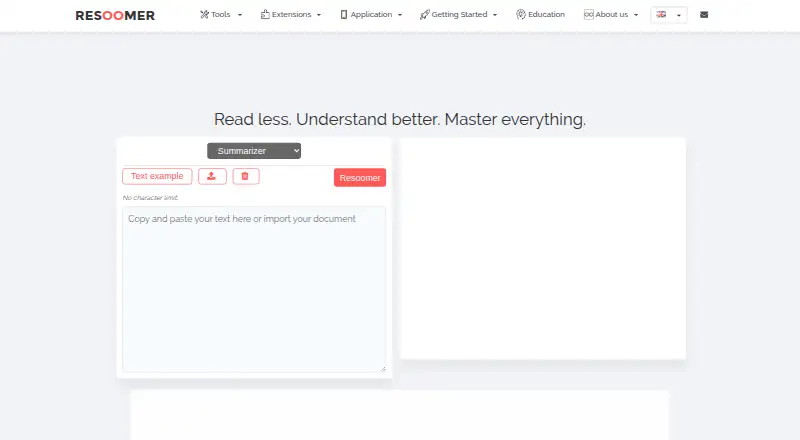This screenshot has width=800, height=440.
Task: Click the upload document icon button
Action: point(212,176)
